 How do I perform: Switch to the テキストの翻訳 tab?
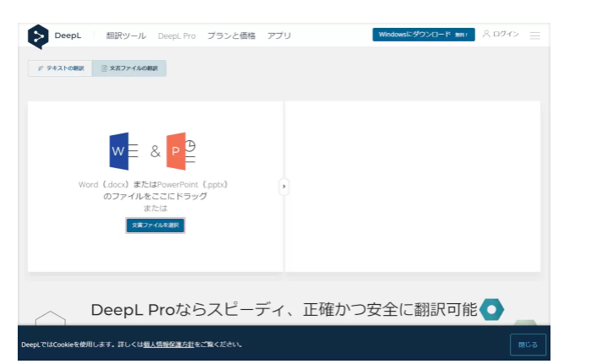click(x=60, y=68)
